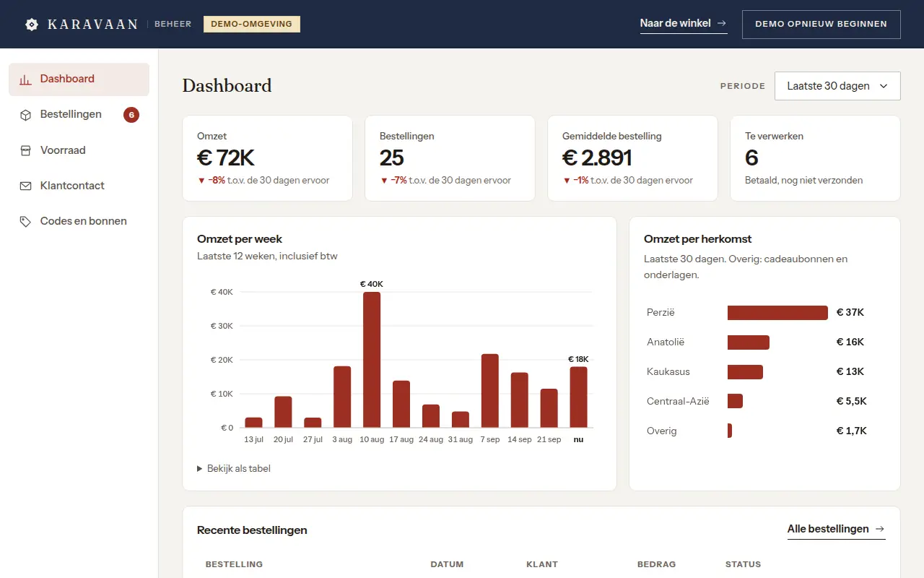Click the BEDRAG column header
The height and width of the screenshot is (578, 924).
[x=657, y=564]
